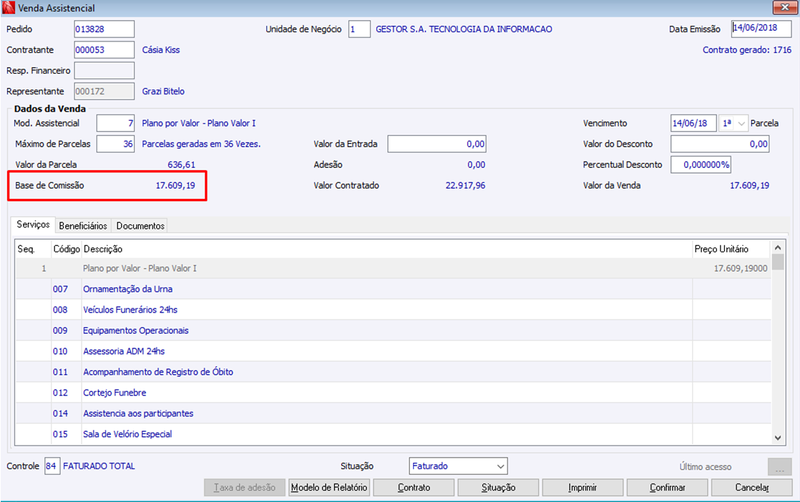Select the Ornamentação da Urna row
The image size is (800, 502).
[x=393, y=289]
